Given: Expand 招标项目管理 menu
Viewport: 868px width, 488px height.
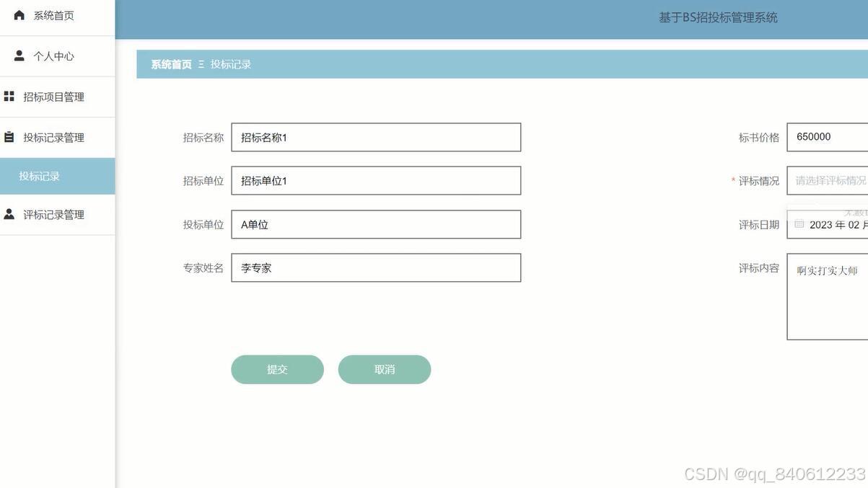Looking at the screenshot, I should tap(57, 97).
